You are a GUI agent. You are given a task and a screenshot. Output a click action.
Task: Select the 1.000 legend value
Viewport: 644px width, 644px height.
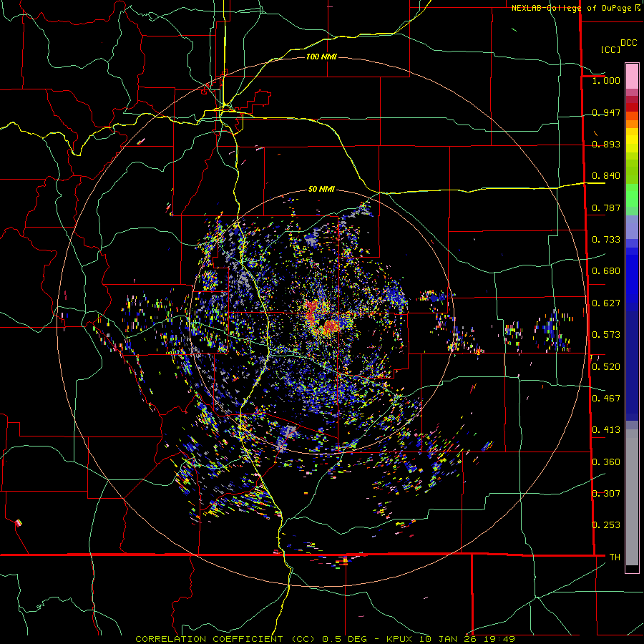pyautogui.click(x=606, y=80)
